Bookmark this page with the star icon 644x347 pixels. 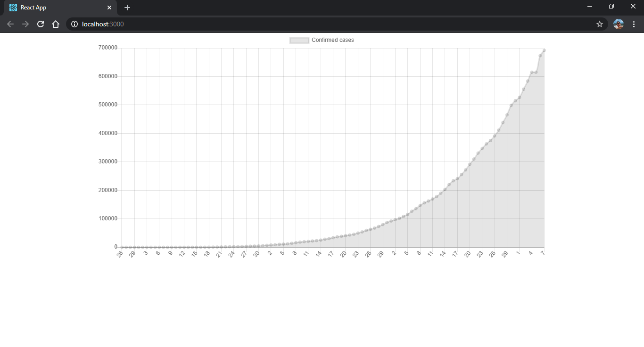coord(600,24)
